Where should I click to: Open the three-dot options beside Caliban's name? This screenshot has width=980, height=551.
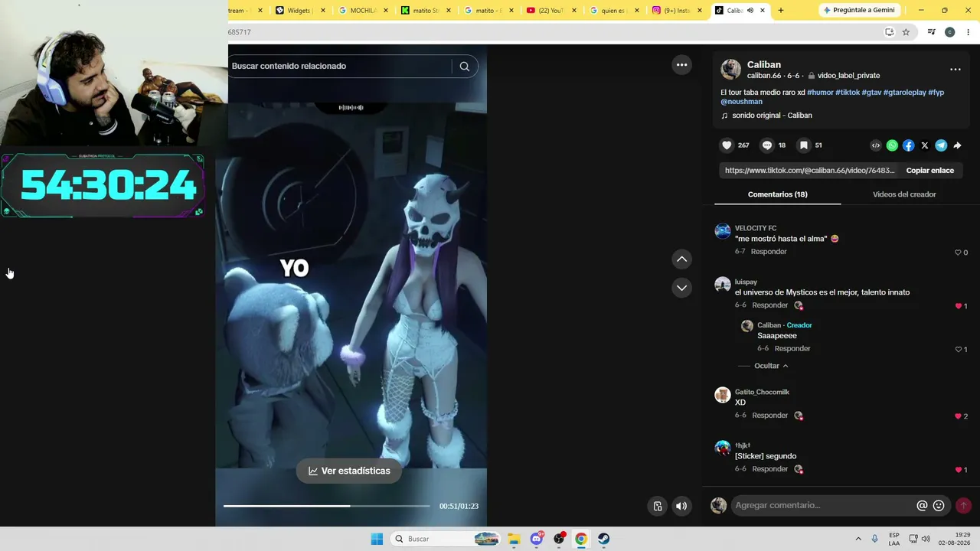pos(955,70)
